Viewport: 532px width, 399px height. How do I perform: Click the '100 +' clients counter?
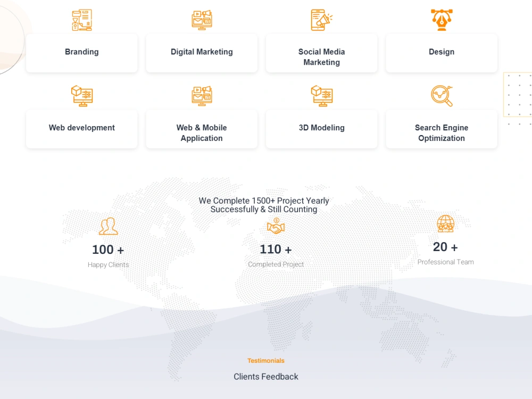108,250
